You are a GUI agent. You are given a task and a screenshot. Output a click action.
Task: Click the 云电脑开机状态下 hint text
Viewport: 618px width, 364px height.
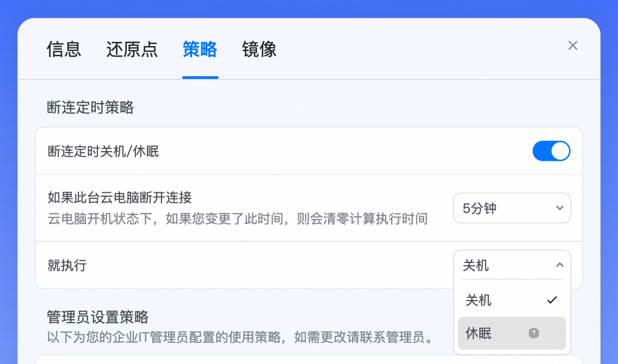click(238, 219)
